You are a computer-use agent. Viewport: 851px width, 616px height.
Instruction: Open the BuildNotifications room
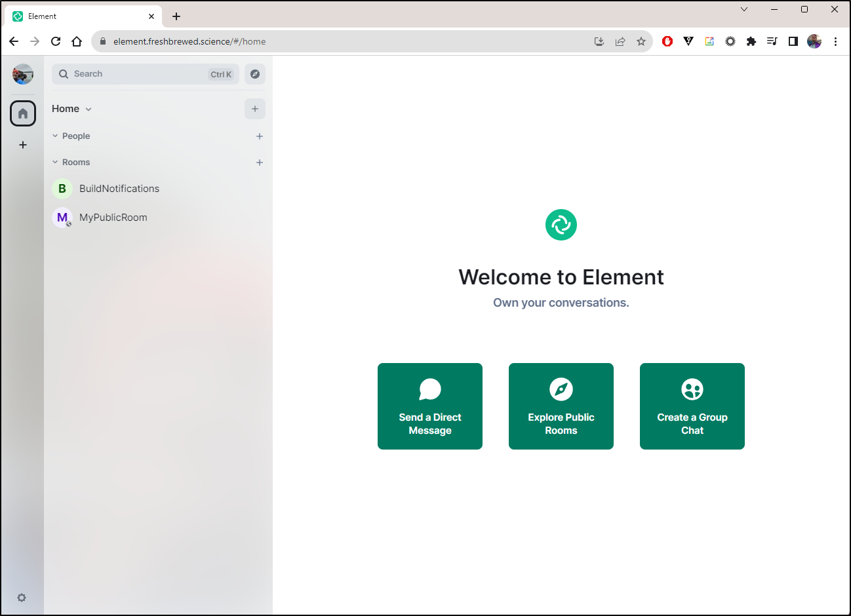[x=158, y=189]
